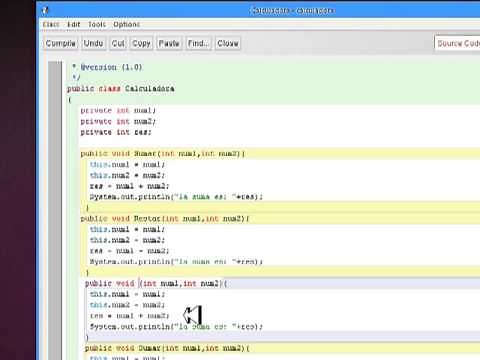
Task: Click the BlueJ editor window icon
Action: click(45, 10)
